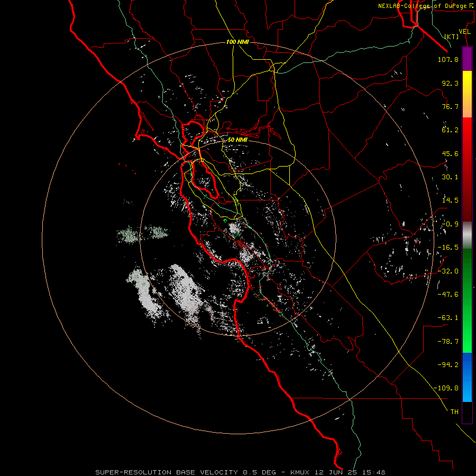Select the 45.6 legend value
476x476 pixels.
point(450,153)
